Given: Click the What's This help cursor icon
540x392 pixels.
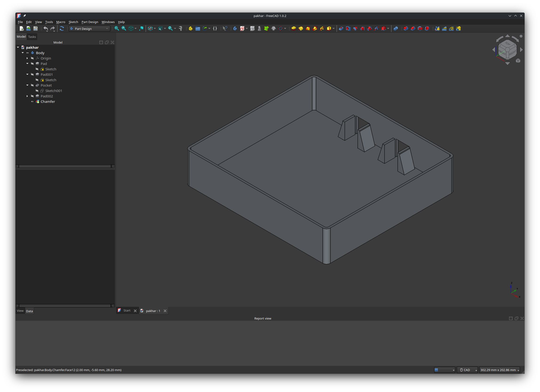Looking at the screenshot, I should click(x=225, y=28).
